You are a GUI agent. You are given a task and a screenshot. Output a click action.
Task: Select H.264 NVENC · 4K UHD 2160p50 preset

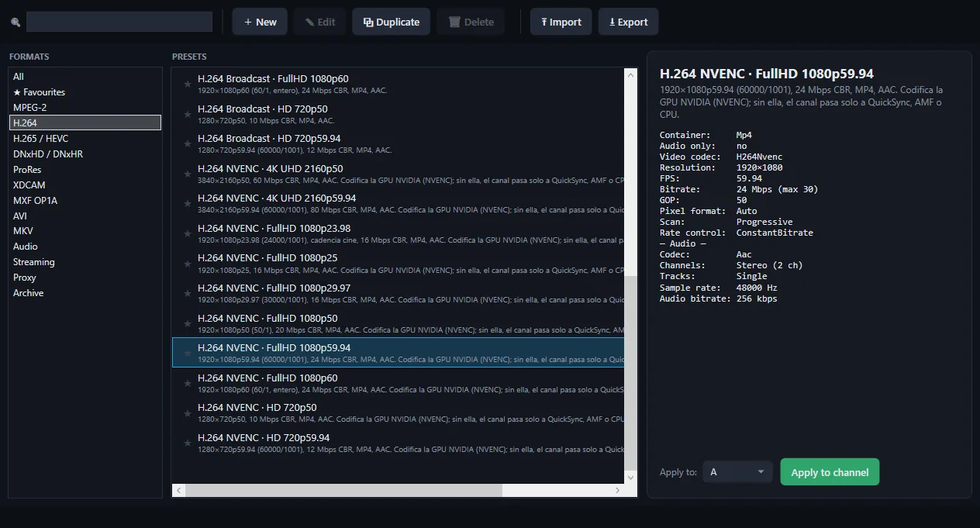pos(399,174)
